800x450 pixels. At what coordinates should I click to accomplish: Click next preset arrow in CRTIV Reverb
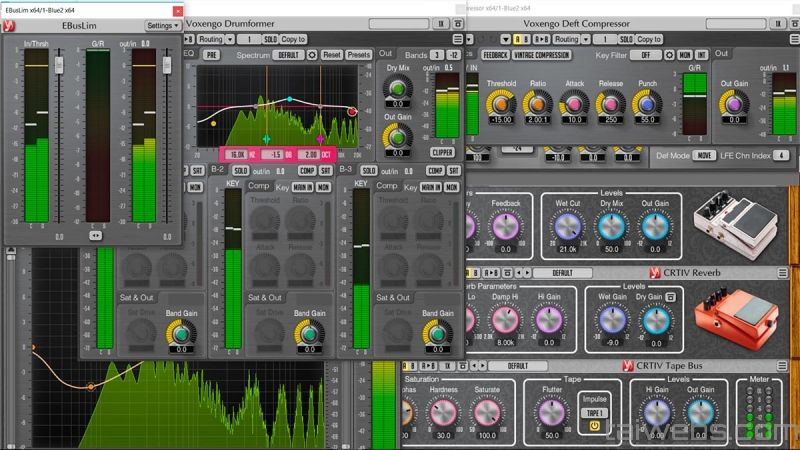528,273
